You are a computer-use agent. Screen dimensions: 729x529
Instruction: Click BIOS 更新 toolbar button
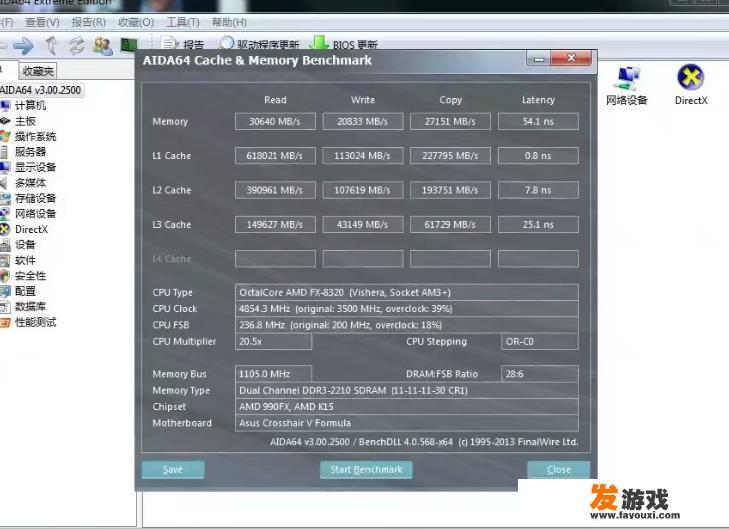click(345, 44)
